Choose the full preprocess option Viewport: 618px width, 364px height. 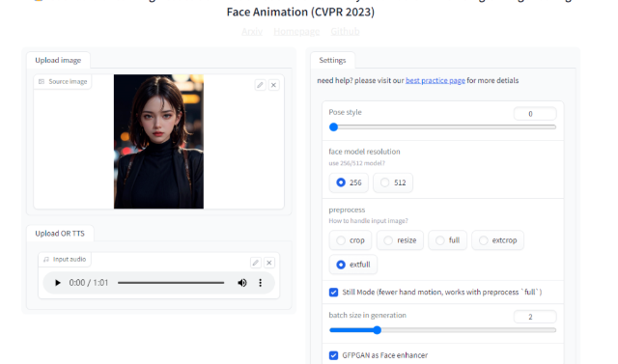tap(448, 240)
